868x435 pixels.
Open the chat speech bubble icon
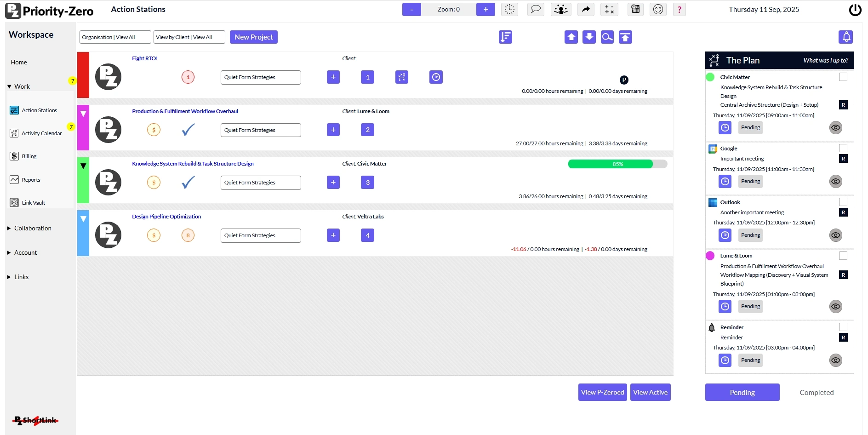(x=535, y=9)
